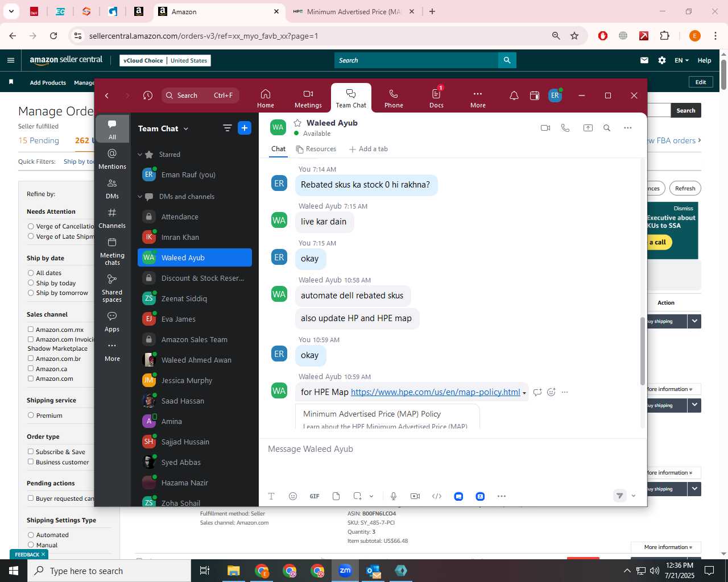The image size is (728, 582).
Task: Open Seller Central mail icon
Action: click(644, 60)
